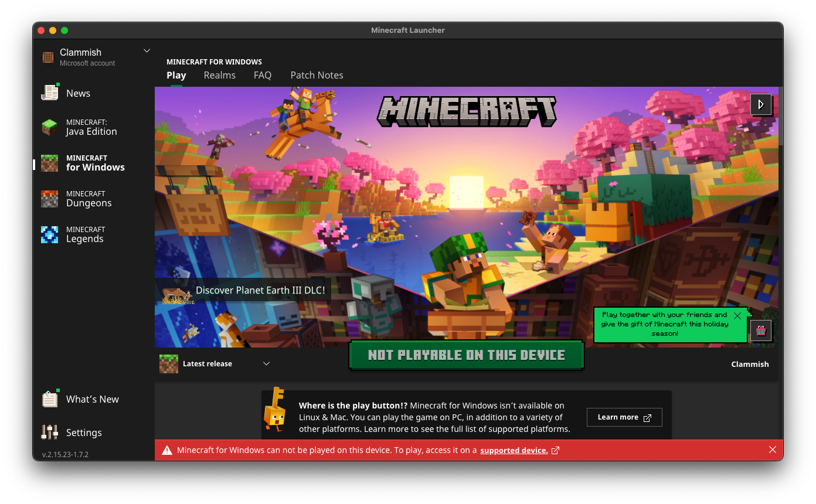Switch to the Play tab

176,75
